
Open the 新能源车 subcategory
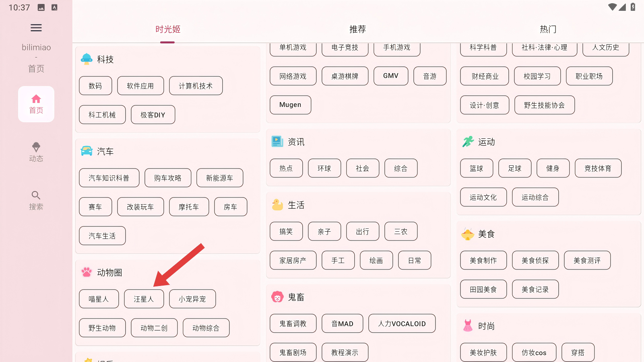(x=220, y=178)
